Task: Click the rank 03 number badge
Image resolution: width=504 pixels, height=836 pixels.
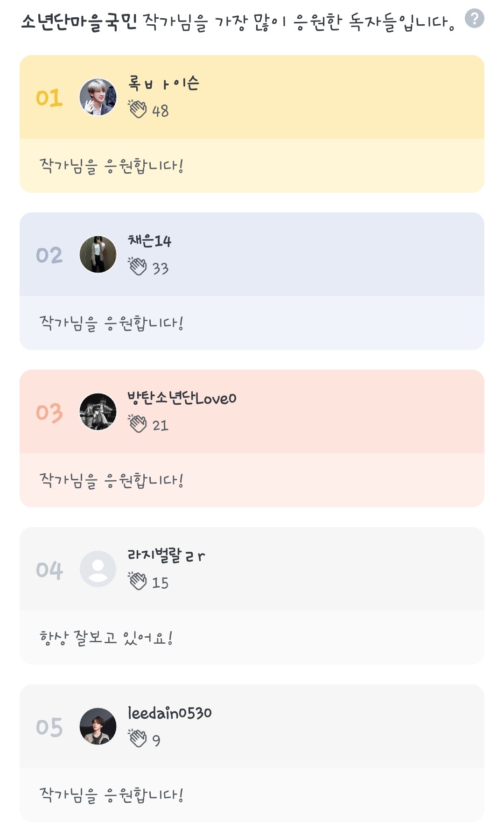Action: (x=49, y=413)
